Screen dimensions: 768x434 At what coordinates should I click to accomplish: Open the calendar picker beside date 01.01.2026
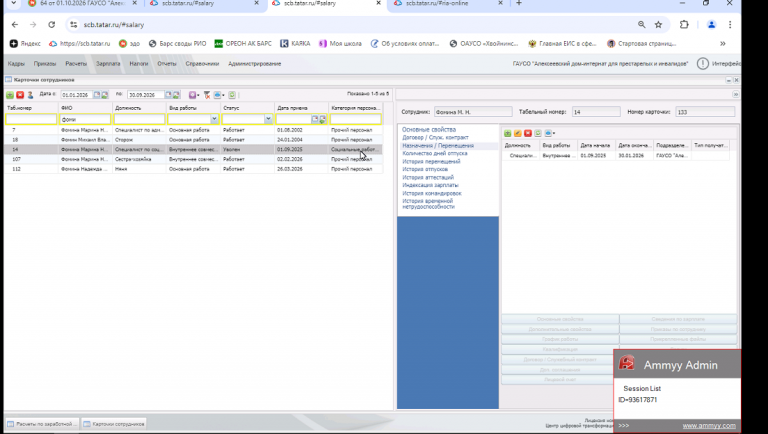click(x=97, y=95)
